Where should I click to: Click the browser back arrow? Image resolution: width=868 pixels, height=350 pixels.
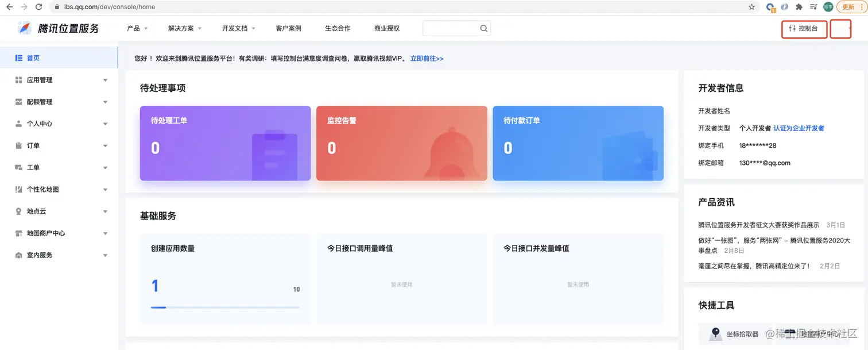pos(9,7)
